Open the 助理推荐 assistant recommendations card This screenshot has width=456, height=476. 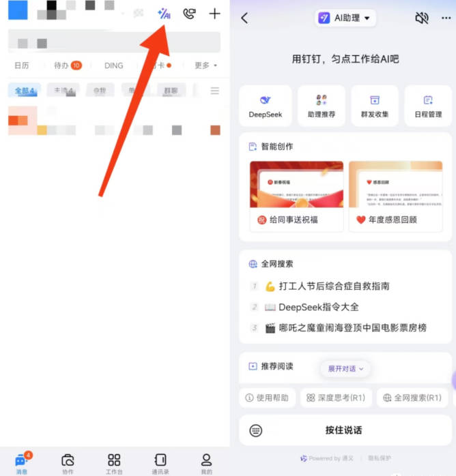point(322,106)
